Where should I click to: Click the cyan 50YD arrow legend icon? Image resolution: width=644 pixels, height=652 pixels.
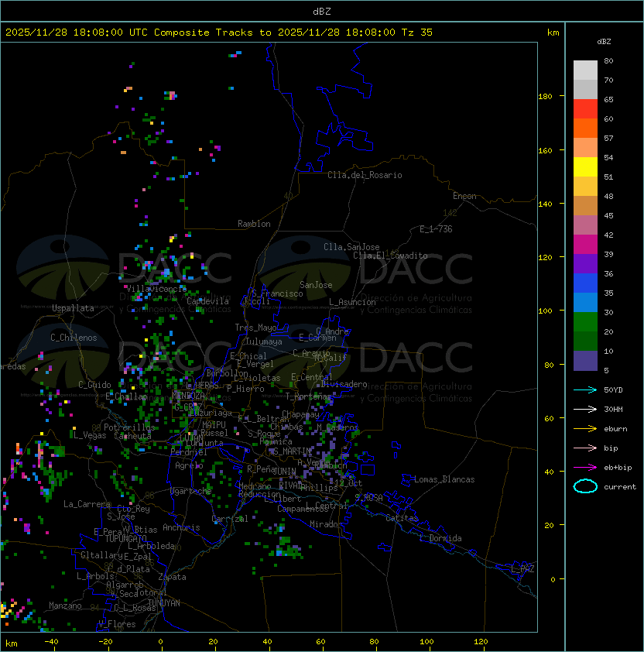[585, 390]
